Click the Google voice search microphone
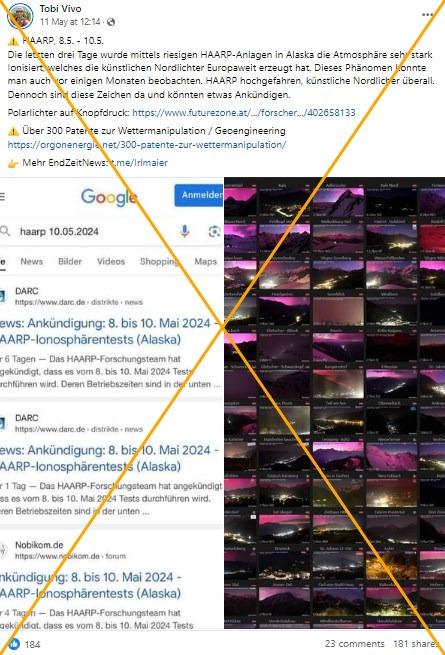 tap(185, 231)
